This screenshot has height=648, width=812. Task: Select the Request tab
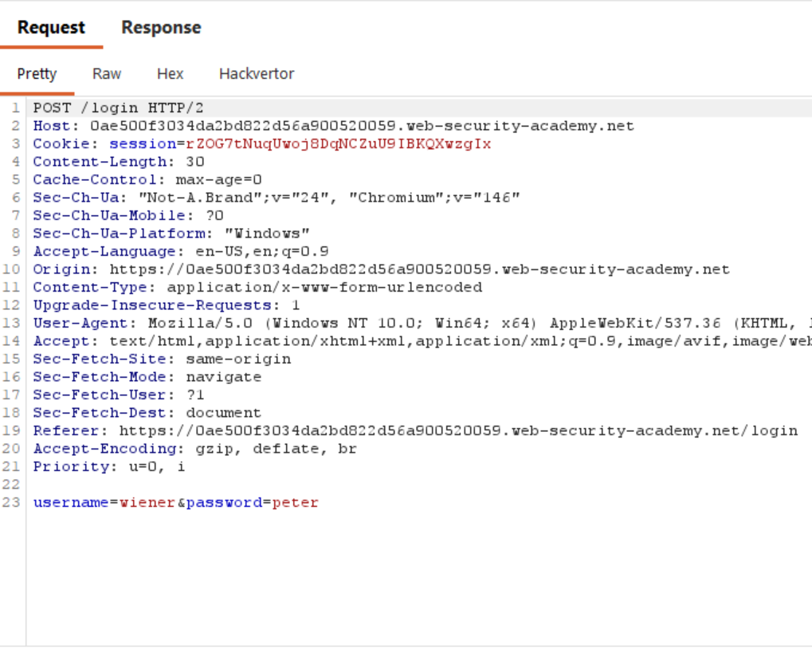pyautogui.click(x=51, y=27)
